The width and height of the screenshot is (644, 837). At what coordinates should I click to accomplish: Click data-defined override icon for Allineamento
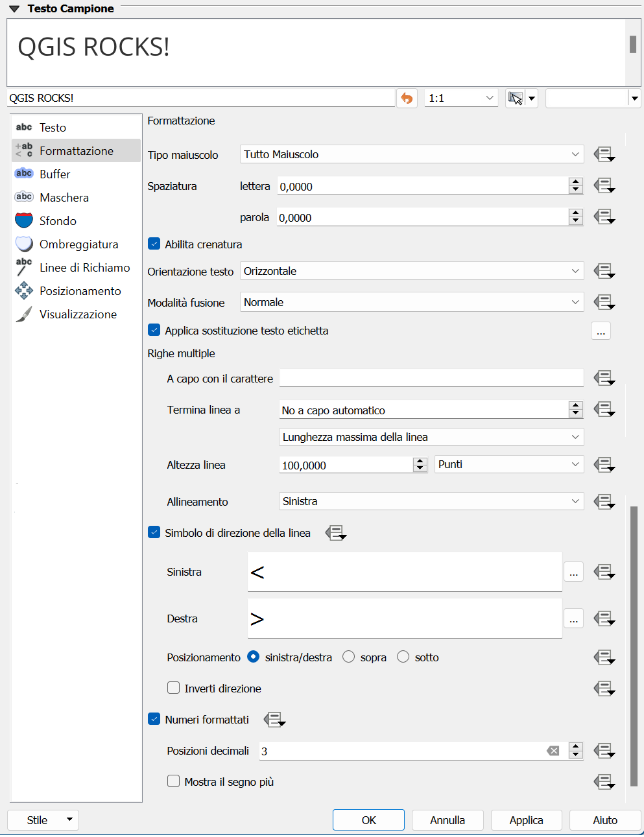coord(604,501)
